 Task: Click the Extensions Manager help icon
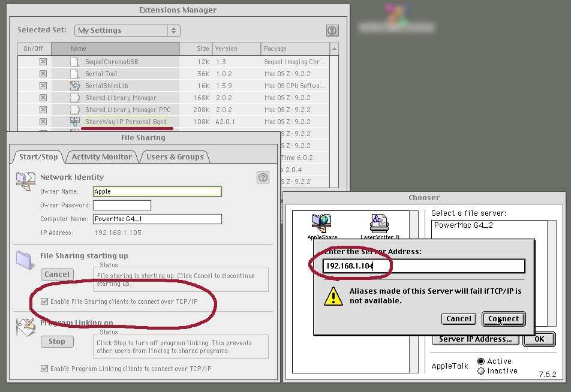[332, 30]
